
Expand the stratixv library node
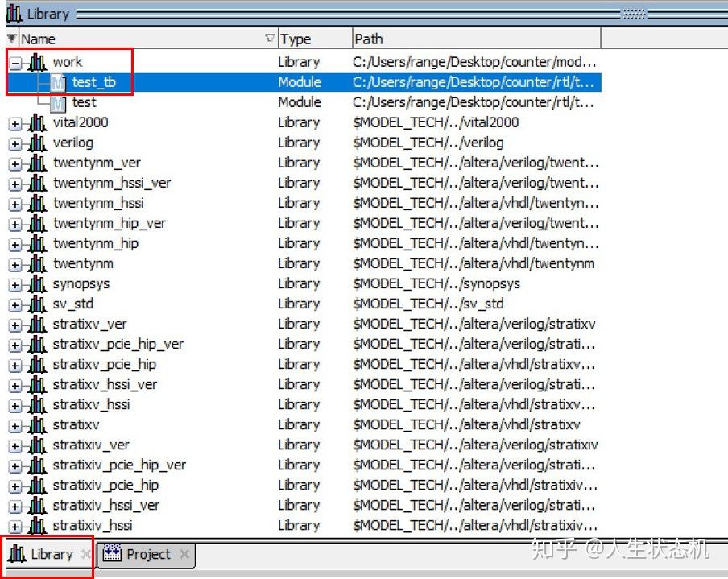pyautogui.click(x=15, y=426)
